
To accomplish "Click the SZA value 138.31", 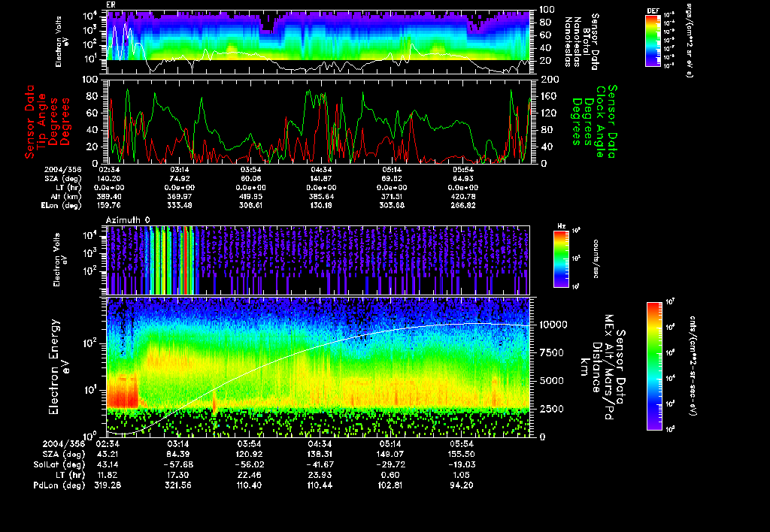I will [320, 454].
